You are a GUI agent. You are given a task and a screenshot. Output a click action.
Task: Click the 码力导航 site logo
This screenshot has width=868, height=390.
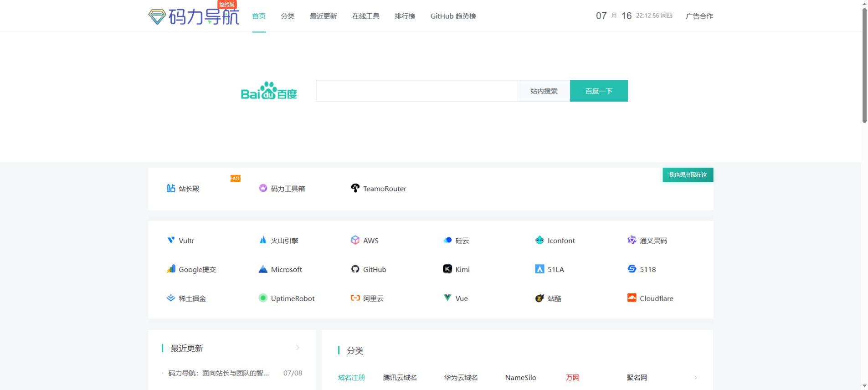pos(194,17)
